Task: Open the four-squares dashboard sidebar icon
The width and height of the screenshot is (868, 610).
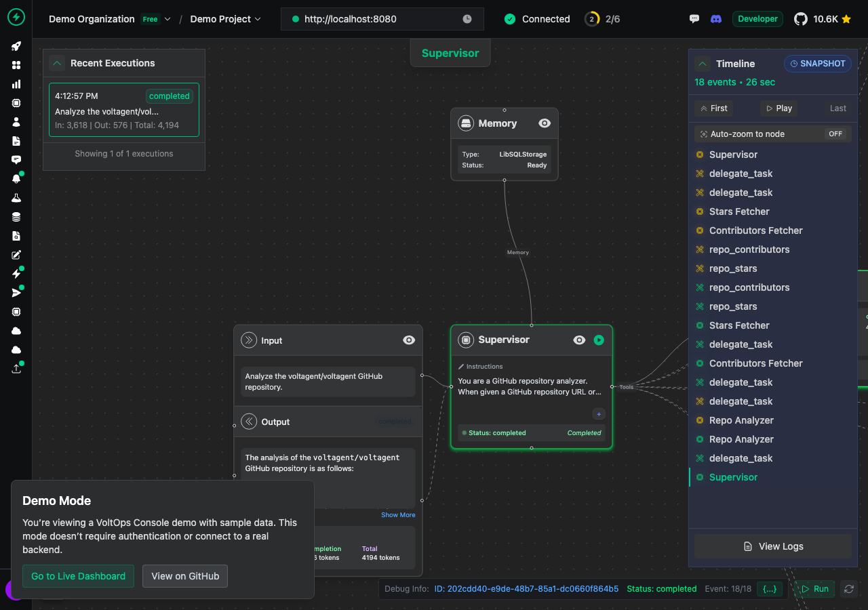Action: 16,65
